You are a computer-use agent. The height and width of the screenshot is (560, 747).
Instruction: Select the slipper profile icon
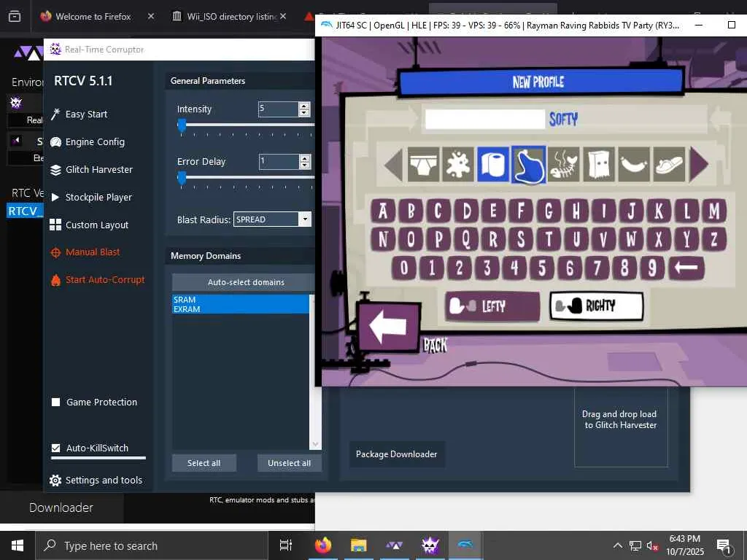[670, 165]
